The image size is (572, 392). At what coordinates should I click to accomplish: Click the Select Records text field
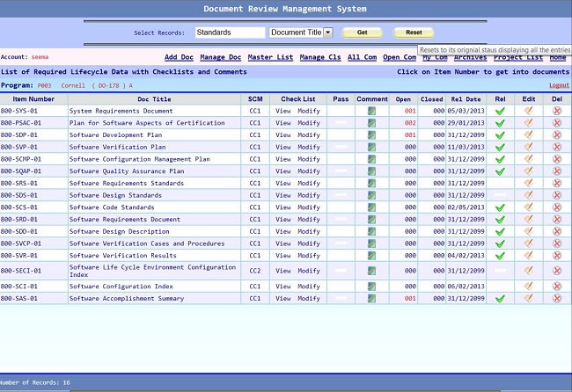230,33
